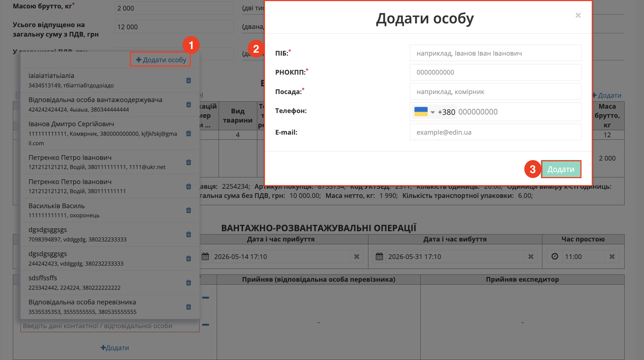The width and height of the screenshot is (644, 360).
Task: Confirm with green Додати button
Action: point(561,169)
